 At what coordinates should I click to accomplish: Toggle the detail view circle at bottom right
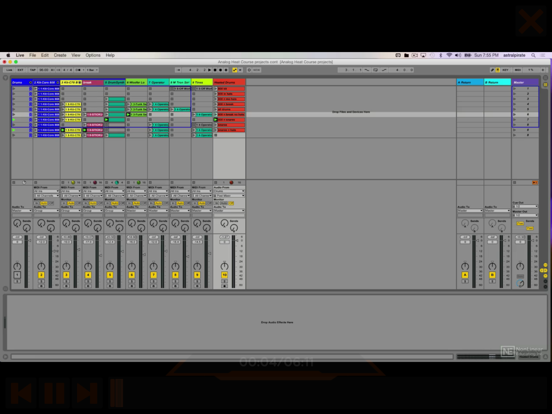click(545, 357)
